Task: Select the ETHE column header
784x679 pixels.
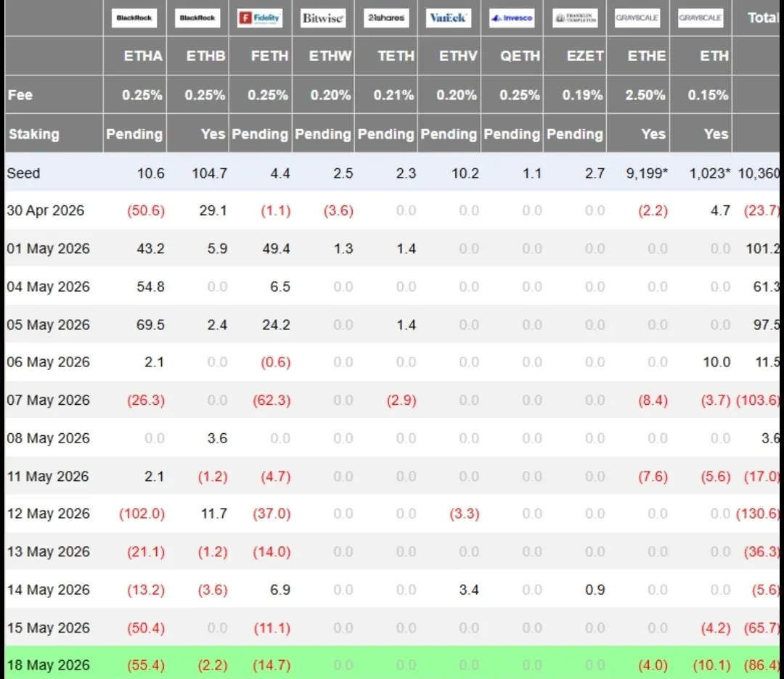Action: tap(647, 56)
